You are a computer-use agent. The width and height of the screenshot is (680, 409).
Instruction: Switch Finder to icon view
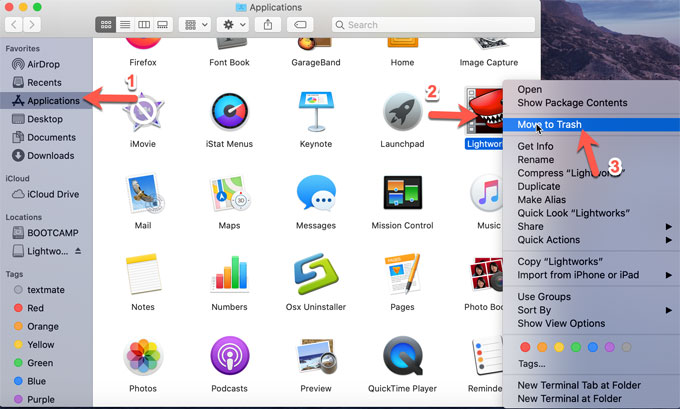pos(107,24)
